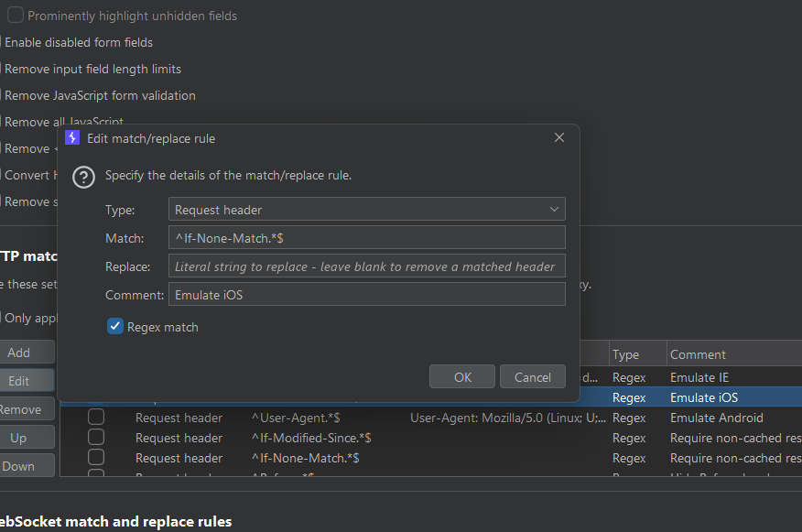Image resolution: width=802 pixels, height=532 pixels.
Task: Open the Type dropdown showing Request header
Action: tap(367, 209)
